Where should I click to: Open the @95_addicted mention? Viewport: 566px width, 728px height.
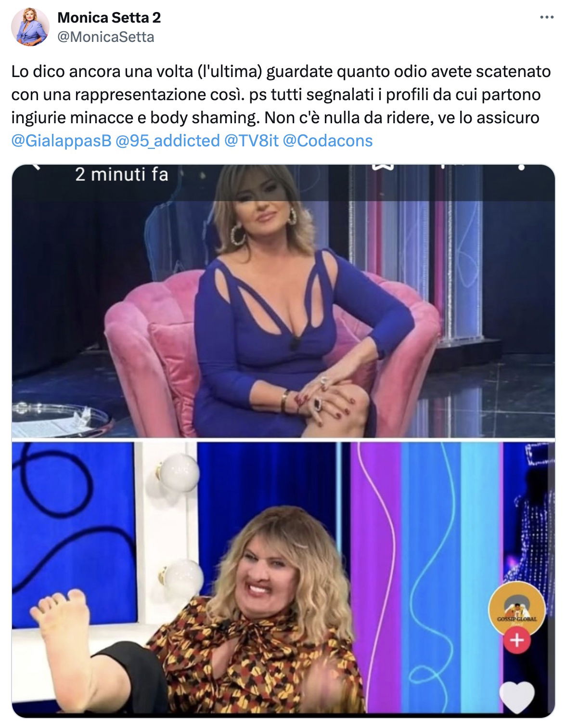coord(167,141)
